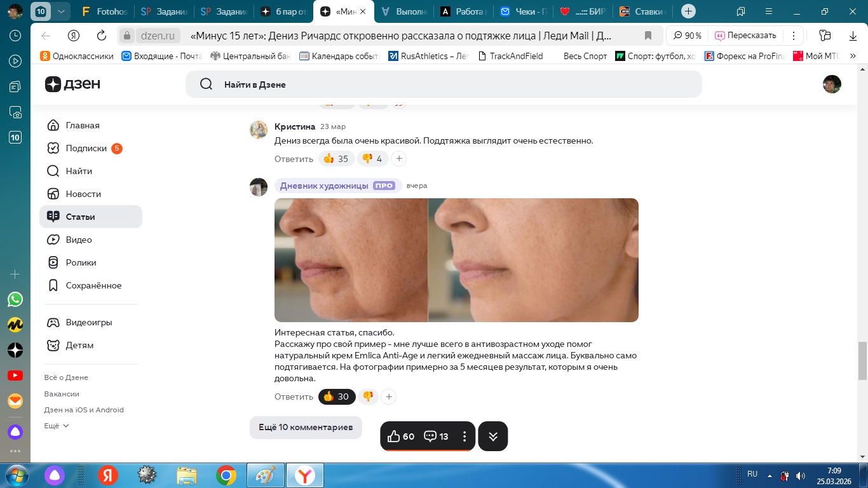Expand the tab group dropdown arrow
The width and height of the screenshot is (868, 488).
[x=60, y=11]
